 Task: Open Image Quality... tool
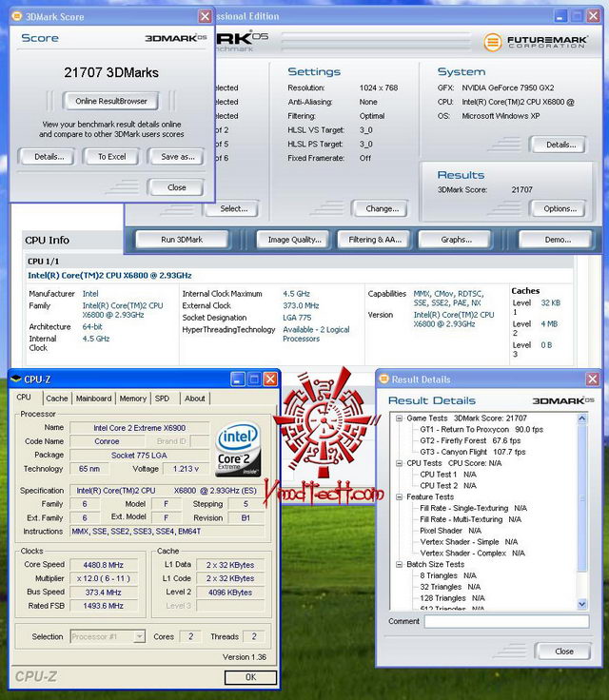(x=293, y=240)
